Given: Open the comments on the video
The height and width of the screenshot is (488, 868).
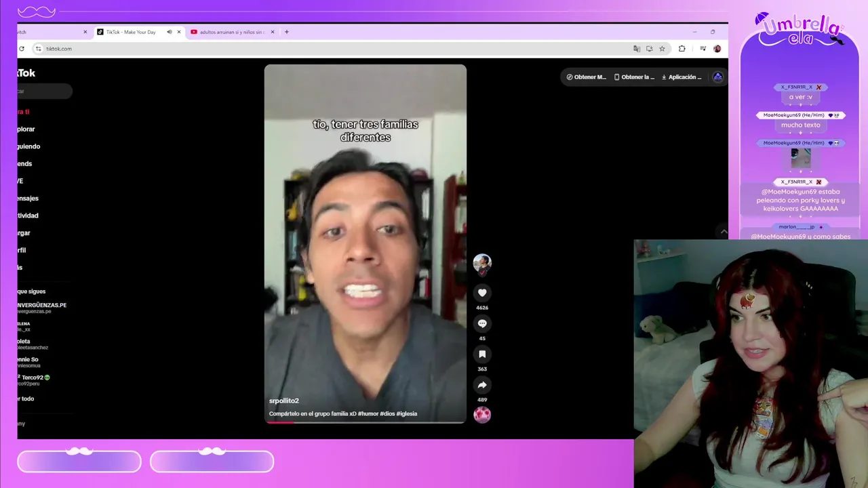Looking at the screenshot, I should coord(482,323).
